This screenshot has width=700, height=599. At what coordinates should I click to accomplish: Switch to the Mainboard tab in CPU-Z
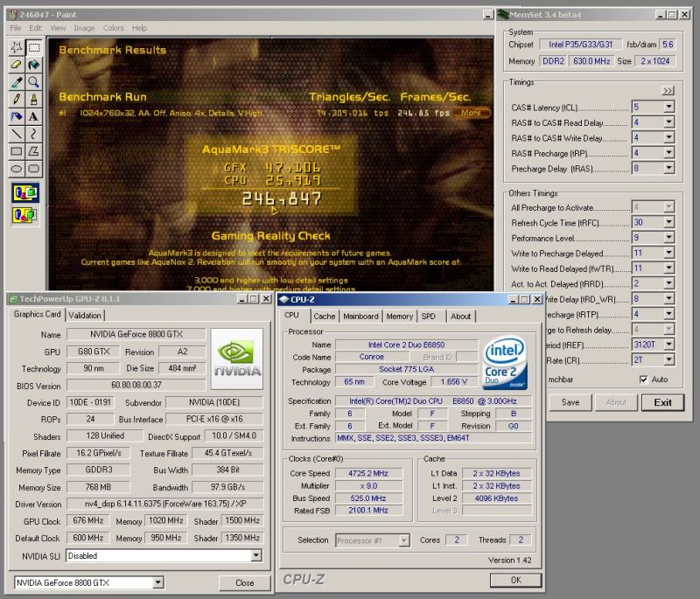click(x=360, y=317)
